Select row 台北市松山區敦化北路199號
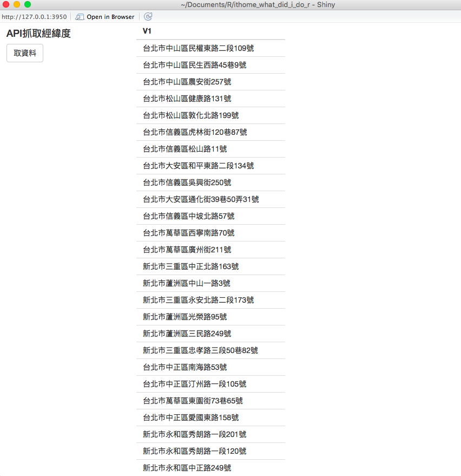Image resolution: width=461 pixels, height=476 pixels. coord(211,115)
